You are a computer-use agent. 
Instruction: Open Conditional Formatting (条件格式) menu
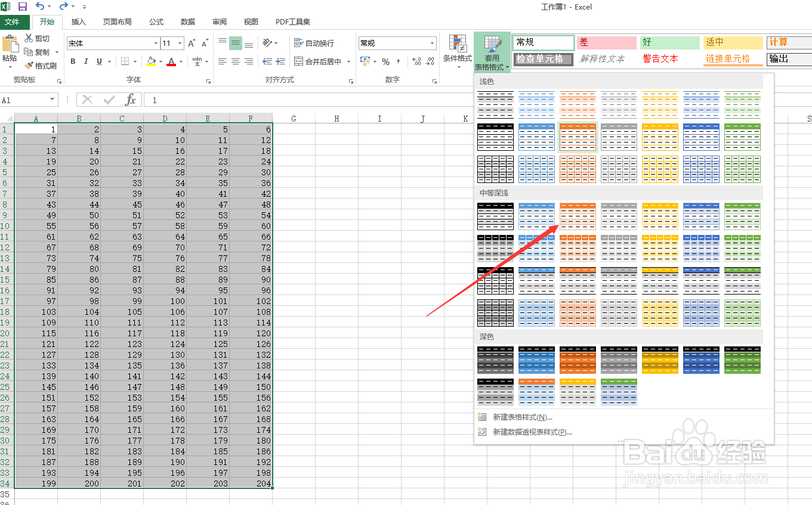coord(458,52)
